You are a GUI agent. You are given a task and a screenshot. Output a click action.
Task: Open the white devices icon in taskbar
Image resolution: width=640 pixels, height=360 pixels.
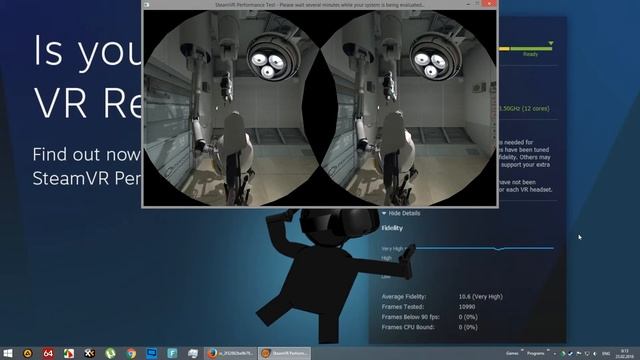(193, 353)
